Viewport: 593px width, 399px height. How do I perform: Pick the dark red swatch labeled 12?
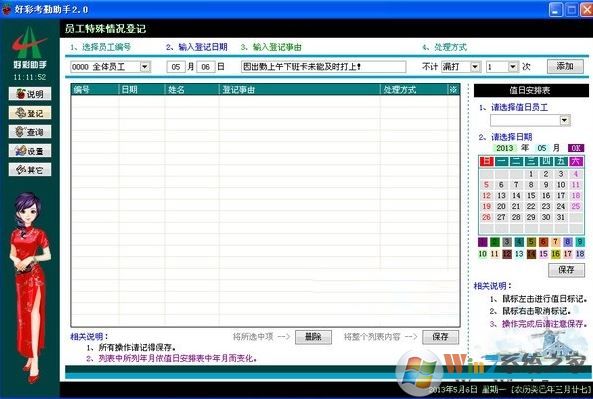(x=507, y=254)
